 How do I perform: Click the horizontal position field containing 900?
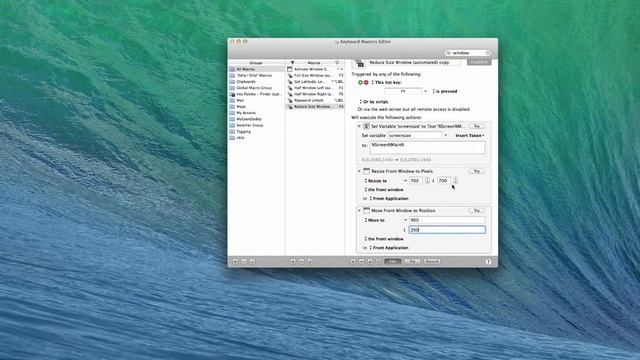[447, 220]
